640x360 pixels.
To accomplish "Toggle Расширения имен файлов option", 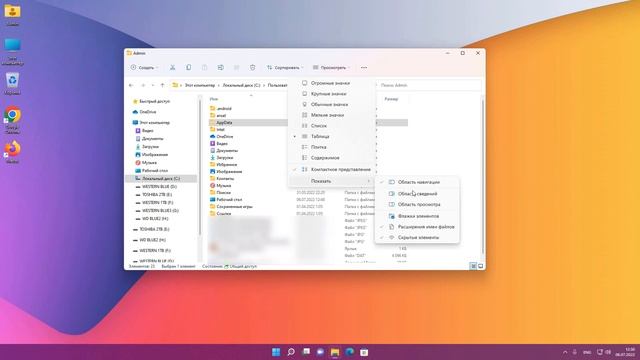I will point(417,227).
